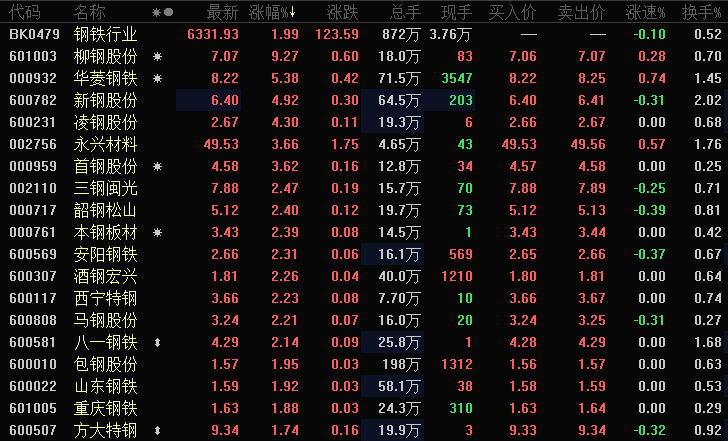This screenshot has height=441, width=728.
Task: Open the 山东钢铁 stock row
Action: click(x=364, y=386)
